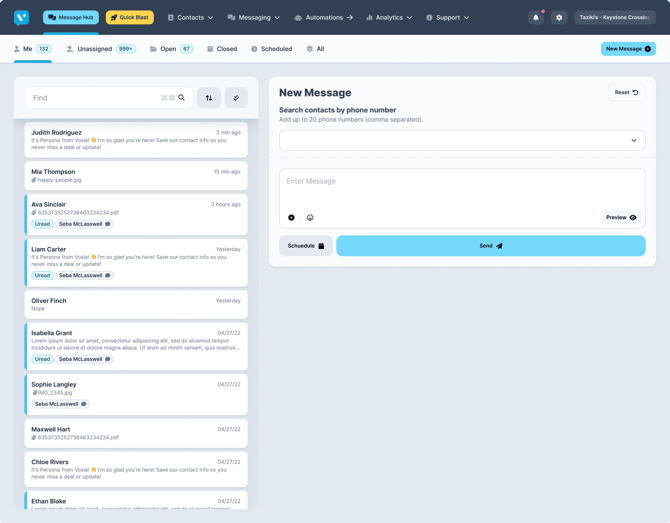Click the plus attachment icon in message box
The width and height of the screenshot is (670, 523).
[292, 217]
